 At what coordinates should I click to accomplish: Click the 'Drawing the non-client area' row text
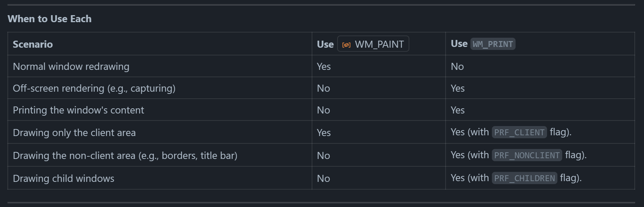click(x=125, y=156)
